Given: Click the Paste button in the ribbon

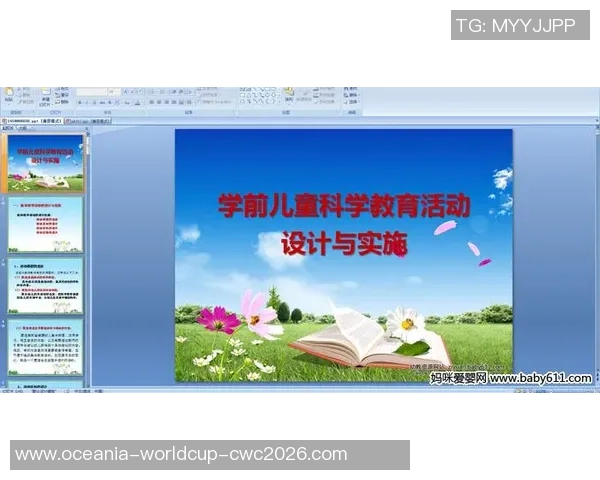Looking at the screenshot, I should (8, 96).
